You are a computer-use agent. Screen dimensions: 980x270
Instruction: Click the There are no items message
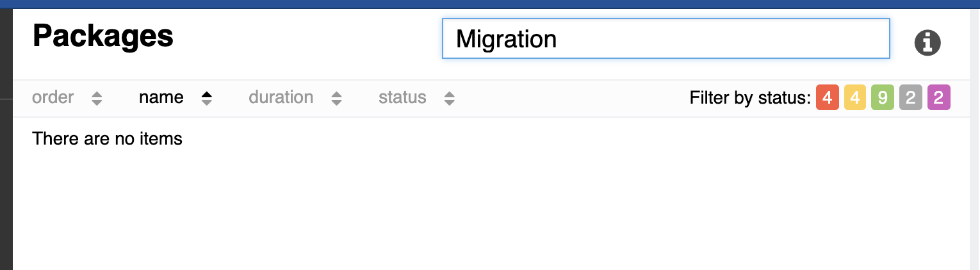click(108, 138)
